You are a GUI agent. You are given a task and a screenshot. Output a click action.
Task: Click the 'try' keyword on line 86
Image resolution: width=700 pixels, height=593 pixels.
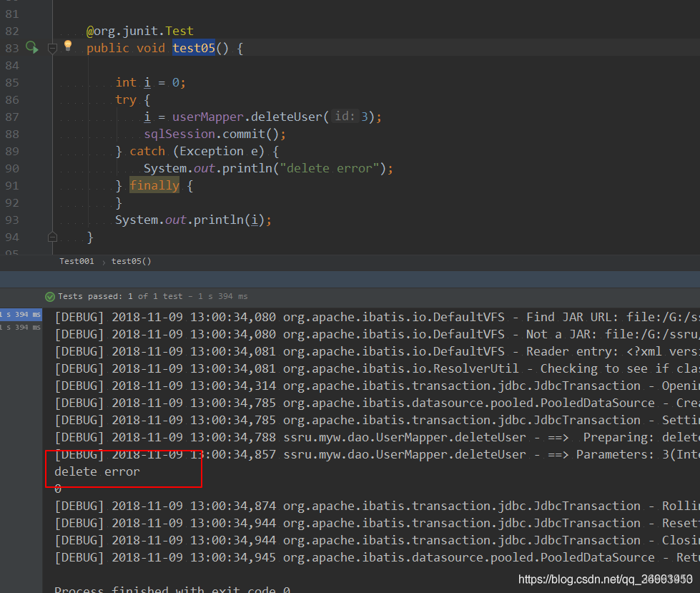(126, 99)
